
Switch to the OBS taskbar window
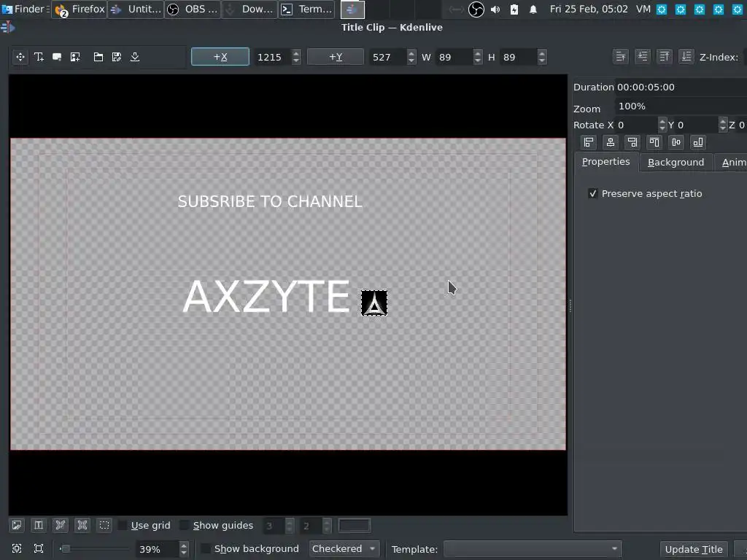pyautogui.click(x=193, y=9)
